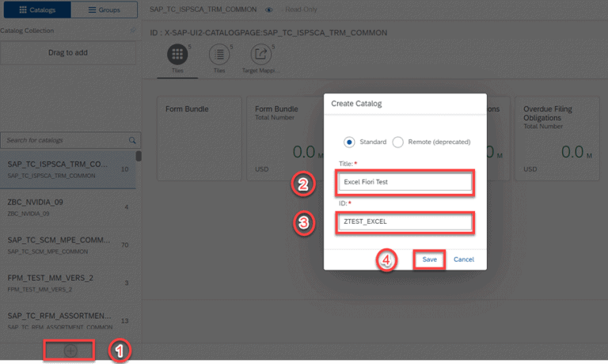Click the eye Read-Only icon
Viewport: 608px width, 364px height.
270,10
